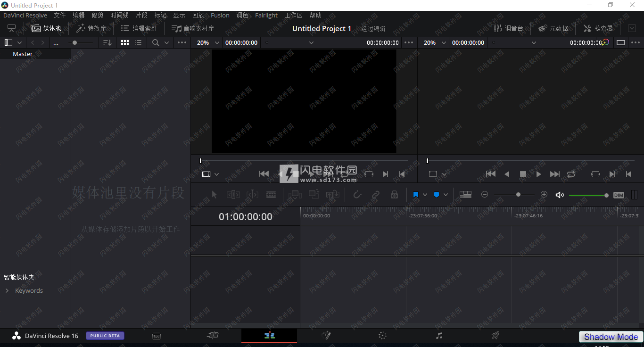Open the marker color dropdown arrow
Image resolution: width=644 pixels, height=347 pixels.
point(446,195)
